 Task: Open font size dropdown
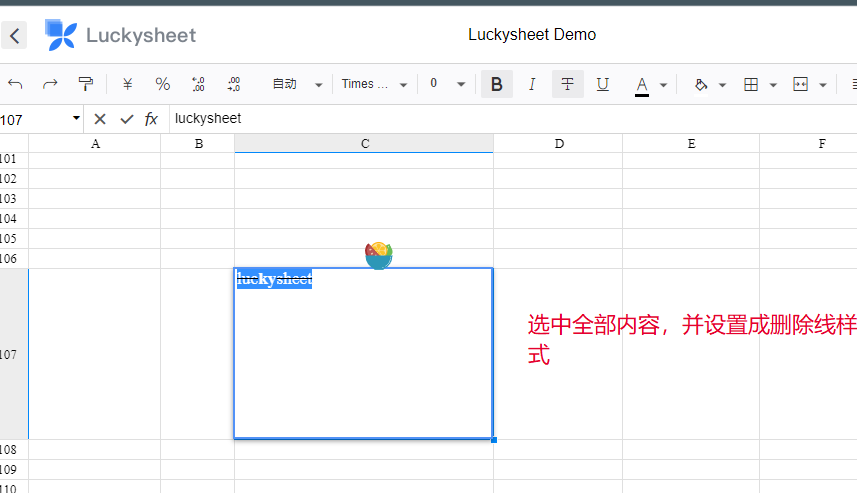coord(447,84)
